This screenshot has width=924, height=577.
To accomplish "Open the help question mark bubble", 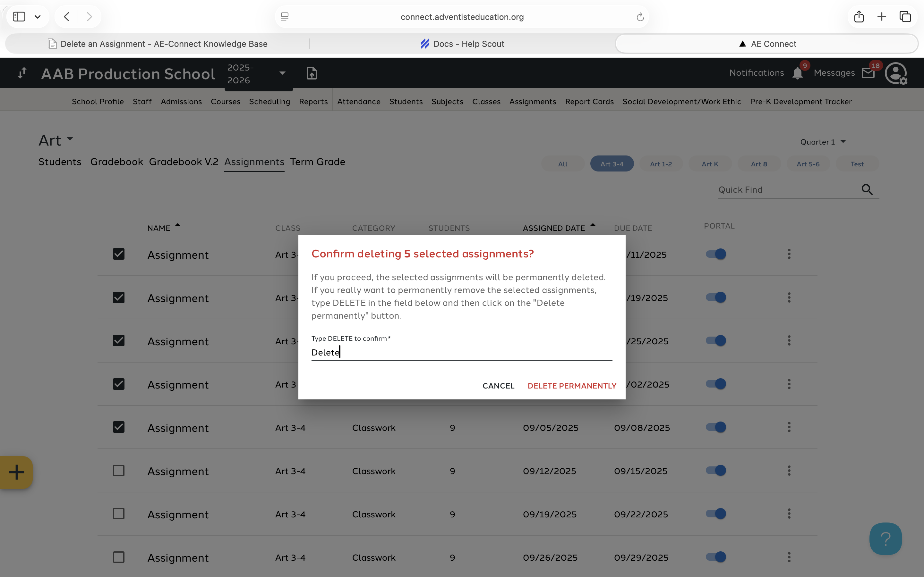I will click(886, 539).
